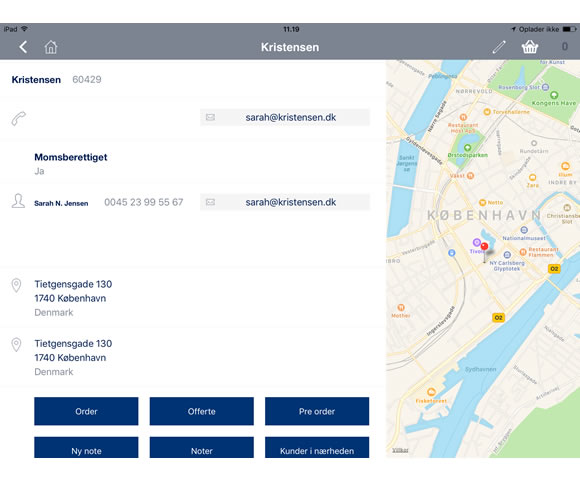Tap the phone handset icon
The height and width of the screenshot is (480, 580).
coord(18,118)
